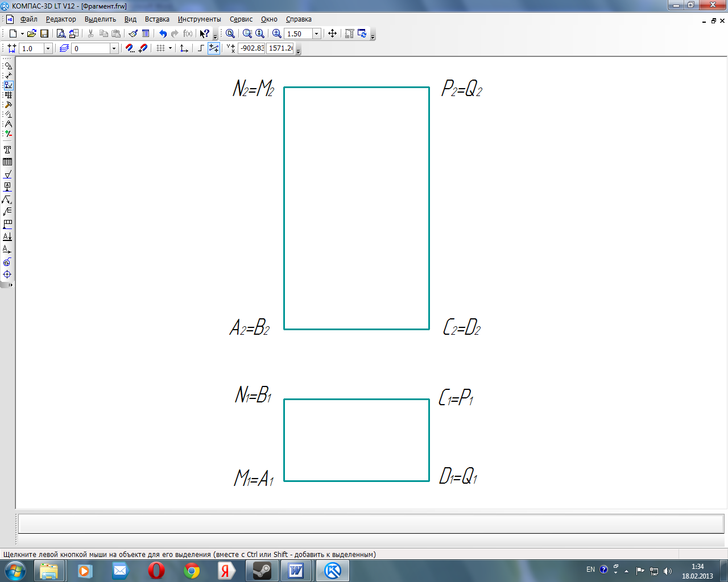
Task: Toggle the rounding mode button
Action: [214, 48]
